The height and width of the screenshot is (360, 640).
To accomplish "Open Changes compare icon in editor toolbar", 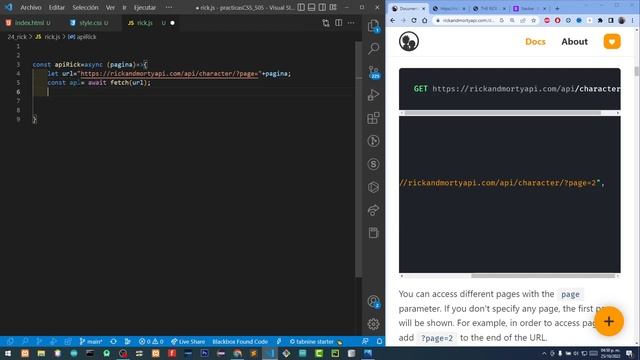I will 326,23.
